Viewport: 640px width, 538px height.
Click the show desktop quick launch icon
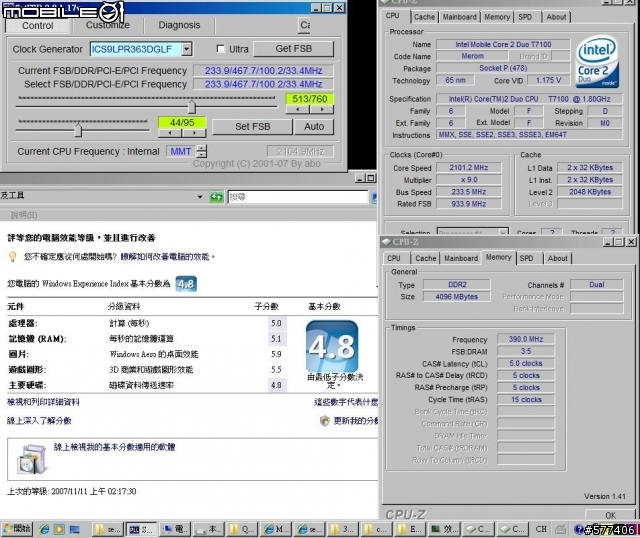(74, 529)
